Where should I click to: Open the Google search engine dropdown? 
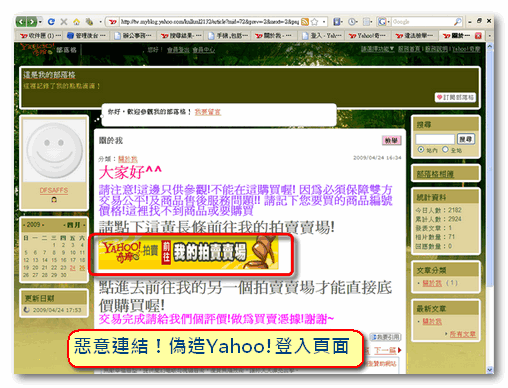(x=383, y=22)
